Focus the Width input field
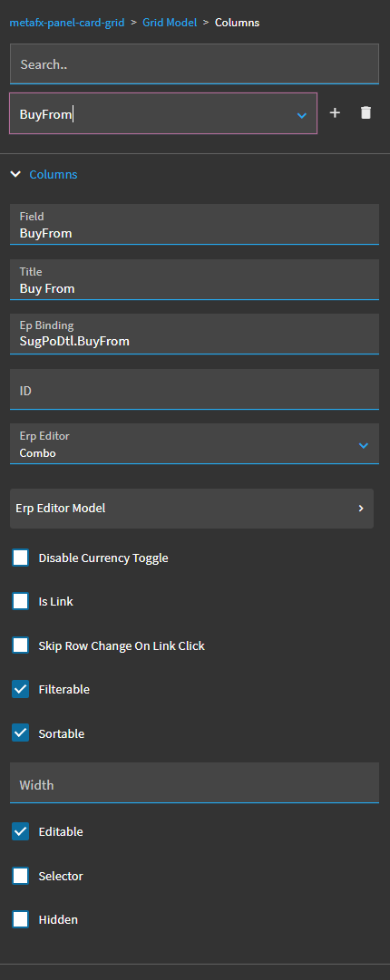The width and height of the screenshot is (390, 980). coord(194,782)
